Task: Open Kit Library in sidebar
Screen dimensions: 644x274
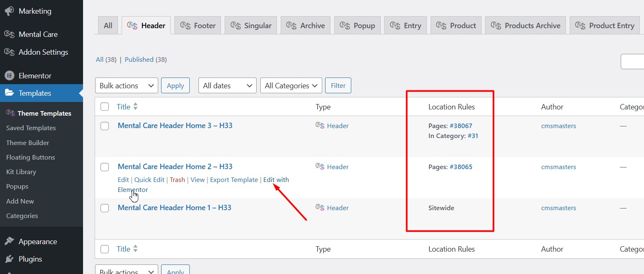Action: (x=21, y=172)
